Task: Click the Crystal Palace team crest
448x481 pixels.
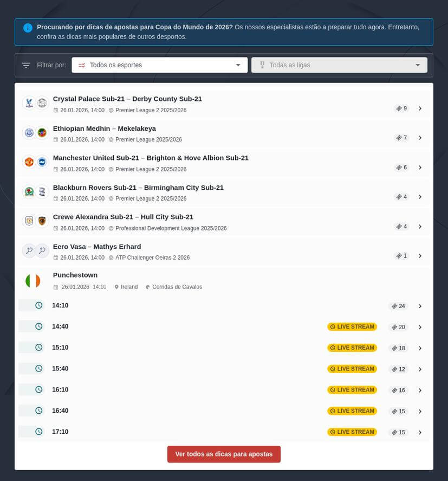Action: [29, 103]
